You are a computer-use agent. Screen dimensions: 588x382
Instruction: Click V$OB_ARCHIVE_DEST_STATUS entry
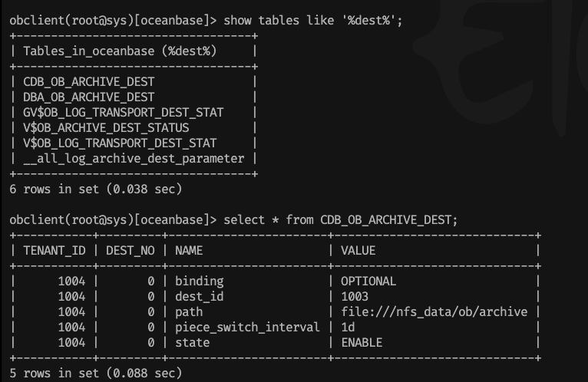(106, 128)
